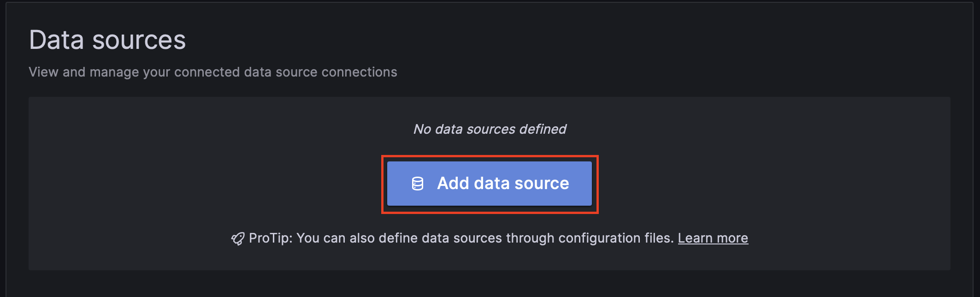Click the word 'No' in empty message
Image resolution: width=980 pixels, height=297 pixels.
click(422, 129)
